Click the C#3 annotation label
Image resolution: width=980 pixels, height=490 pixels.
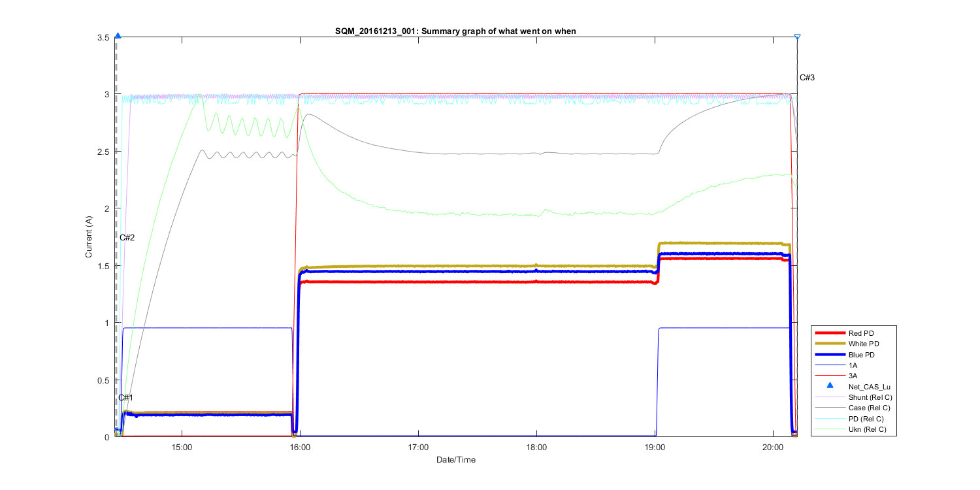point(807,78)
